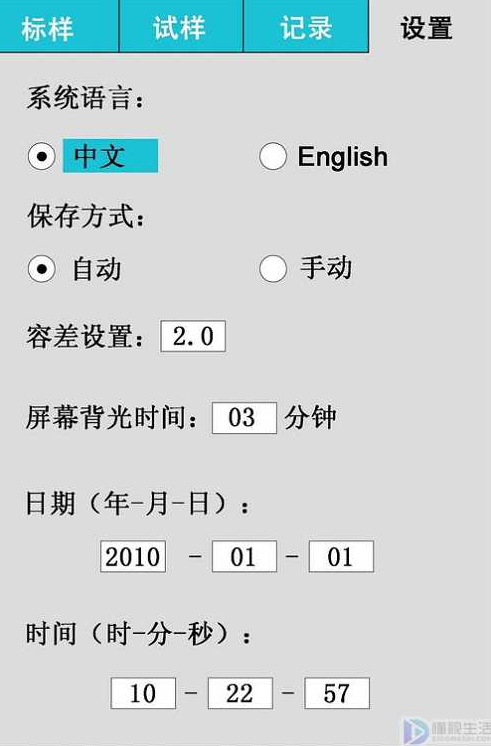The image size is (491, 746).
Task: Open the 试样 tab
Action: click(181, 26)
